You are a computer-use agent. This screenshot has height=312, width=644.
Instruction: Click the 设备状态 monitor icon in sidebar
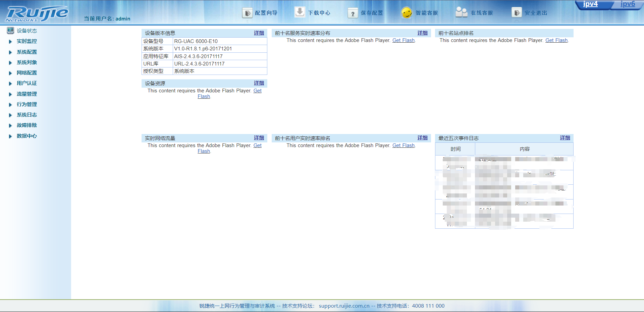tap(10, 31)
